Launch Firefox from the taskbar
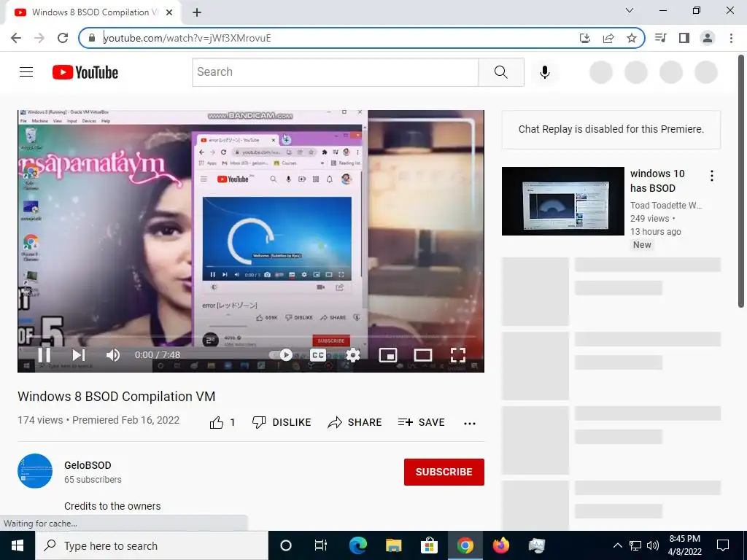Image resolution: width=747 pixels, height=560 pixels. (x=500, y=545)
